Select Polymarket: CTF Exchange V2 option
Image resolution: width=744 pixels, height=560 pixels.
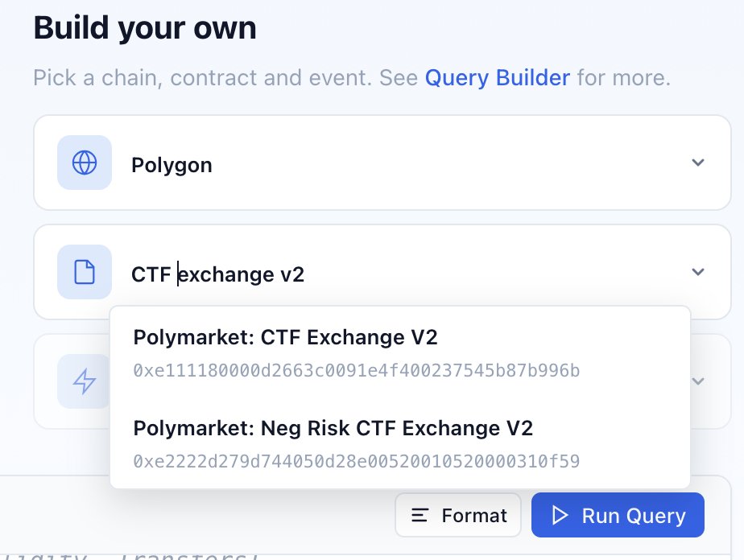coord(400,352)
